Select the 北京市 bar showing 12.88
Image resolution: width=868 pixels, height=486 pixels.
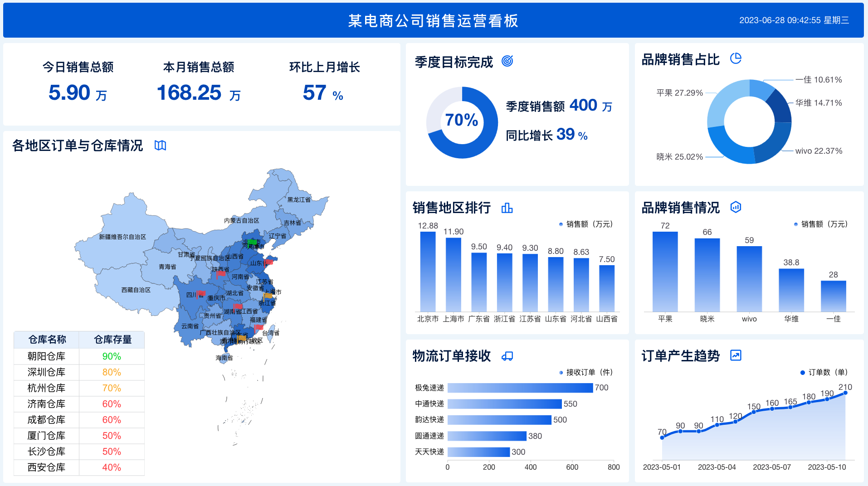pos(428,272)
